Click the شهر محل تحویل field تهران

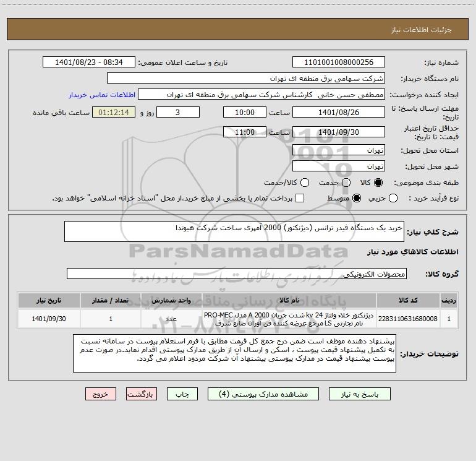pos(339,166)
